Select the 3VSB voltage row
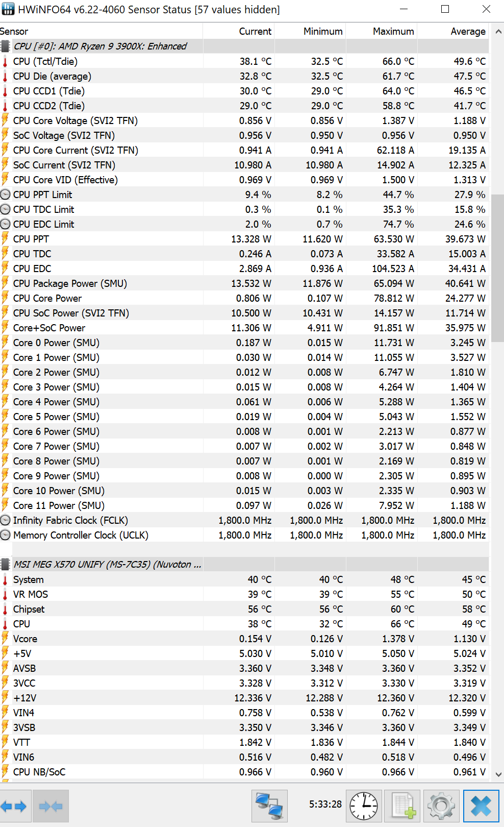Viewport: 504px width, 827px height. tap(244, 727)
